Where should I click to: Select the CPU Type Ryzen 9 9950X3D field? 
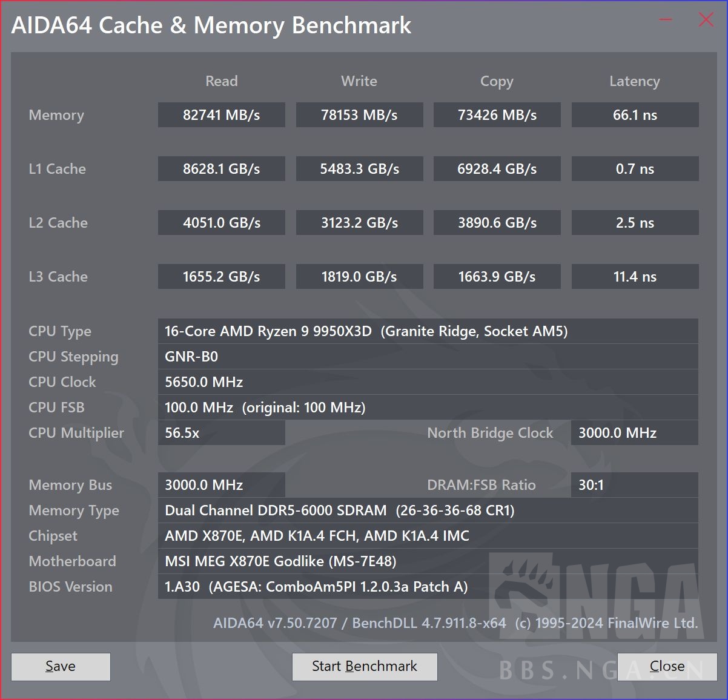coord(428,331)
